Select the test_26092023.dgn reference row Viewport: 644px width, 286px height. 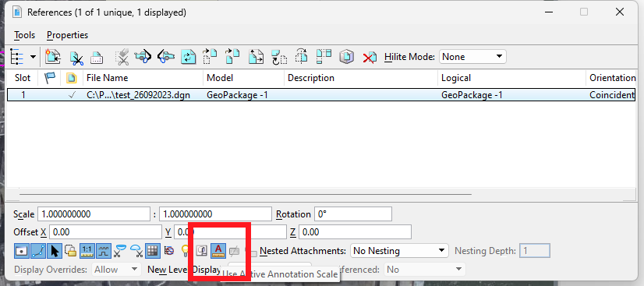[x=321, y=95]
